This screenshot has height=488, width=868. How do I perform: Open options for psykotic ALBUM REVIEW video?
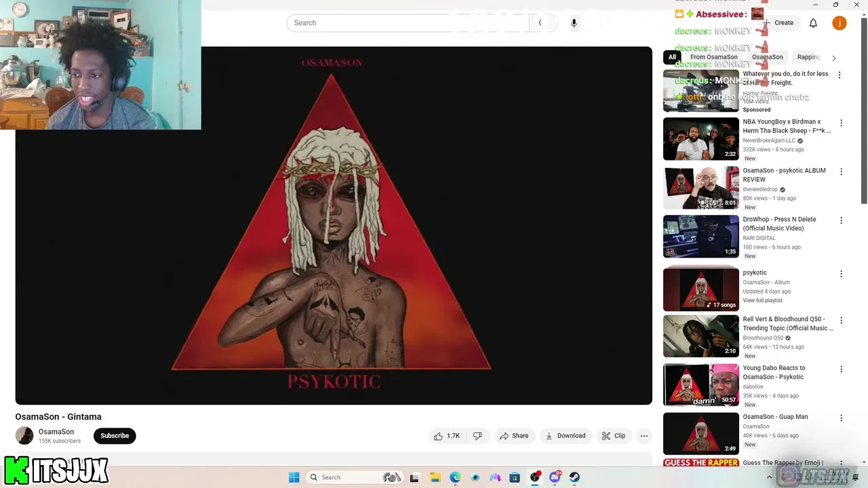click(841, 172)
